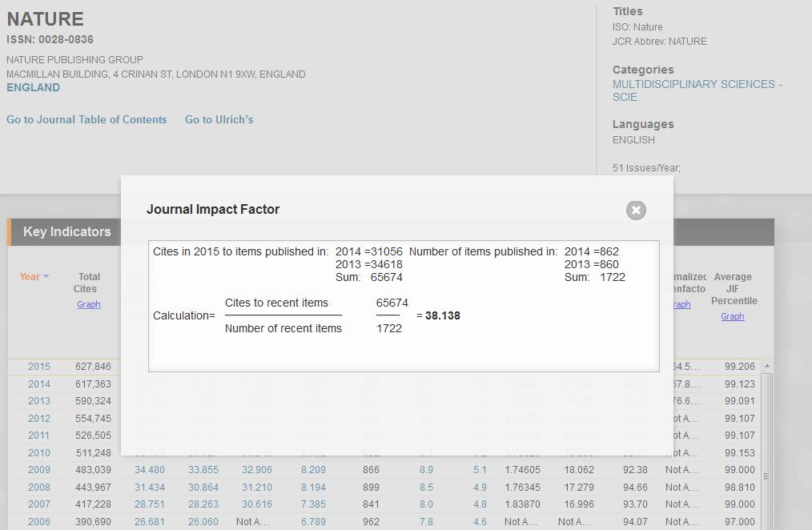812x530 pixels.
Task: Select year 2006 row link
Action: 39,522
